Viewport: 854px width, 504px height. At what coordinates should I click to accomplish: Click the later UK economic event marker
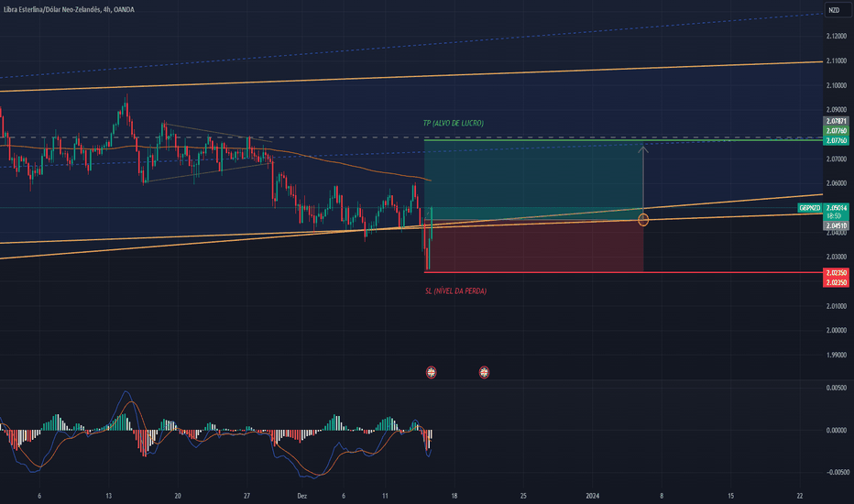tap(484, 372)
